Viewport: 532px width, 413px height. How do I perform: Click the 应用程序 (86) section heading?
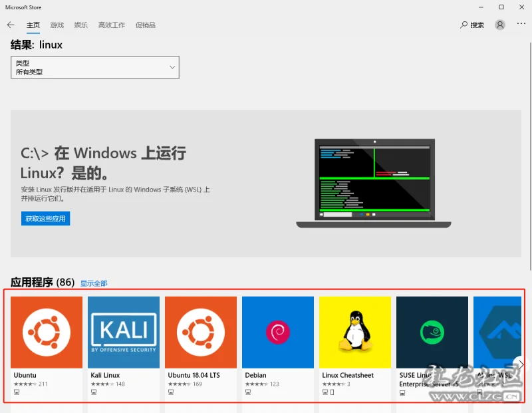pyautogui.click(x=43, y=283)
